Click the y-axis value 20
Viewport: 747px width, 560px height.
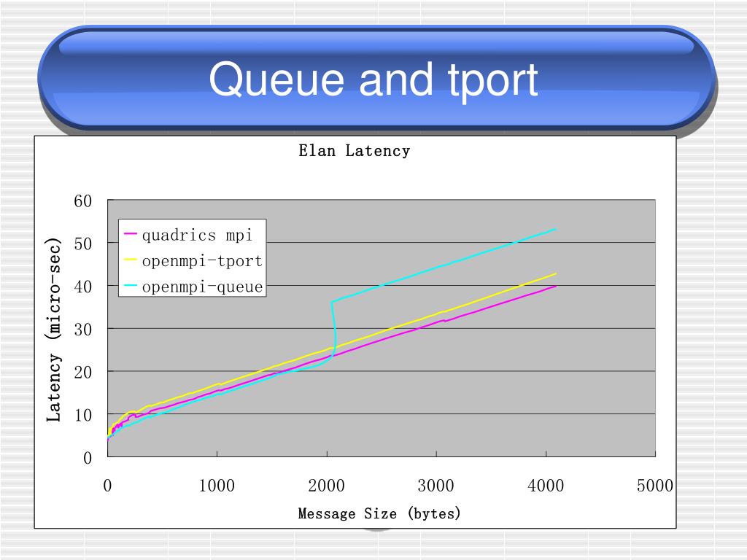(x=83, y=373)
